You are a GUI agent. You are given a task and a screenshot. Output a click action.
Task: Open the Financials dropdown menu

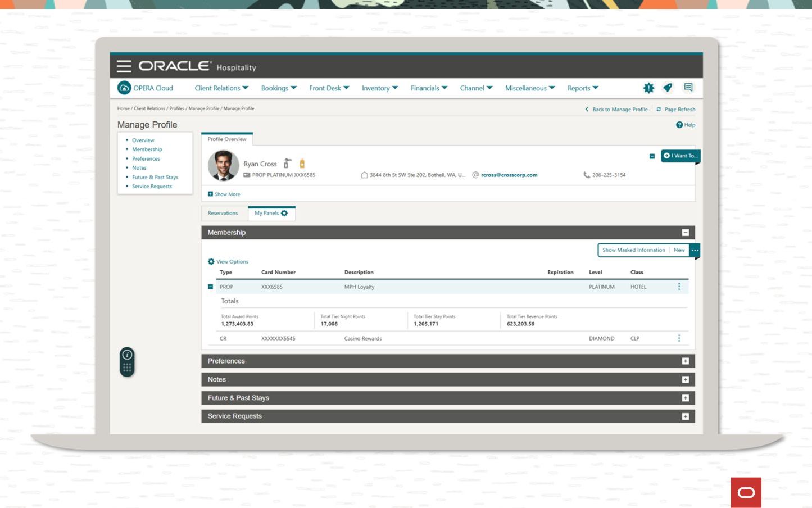tap(429, 88)
